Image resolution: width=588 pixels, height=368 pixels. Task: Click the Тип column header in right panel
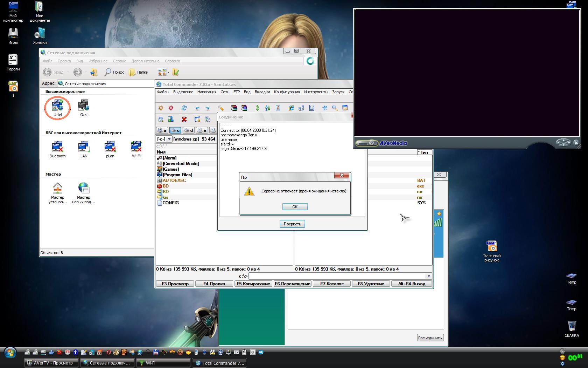pos(424,152)
